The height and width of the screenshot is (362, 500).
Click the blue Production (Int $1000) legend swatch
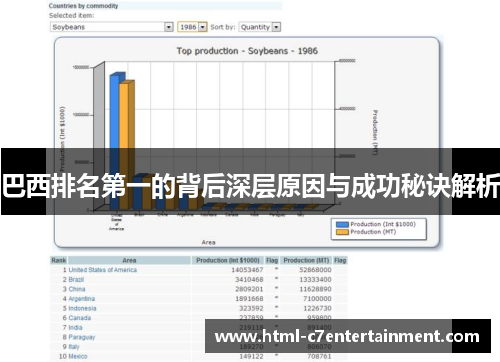tap(342, 225)
